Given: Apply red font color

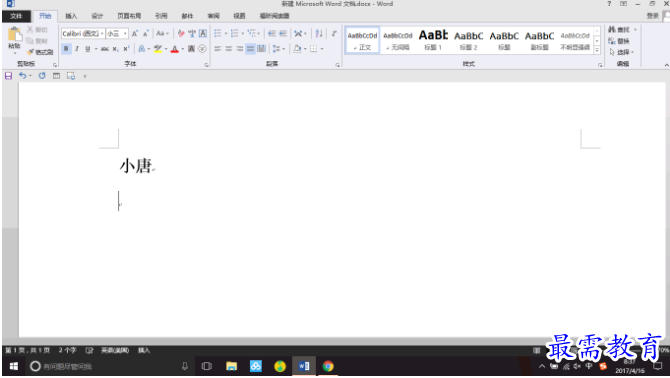Looking at the screenshot, I should pos(174,49).
